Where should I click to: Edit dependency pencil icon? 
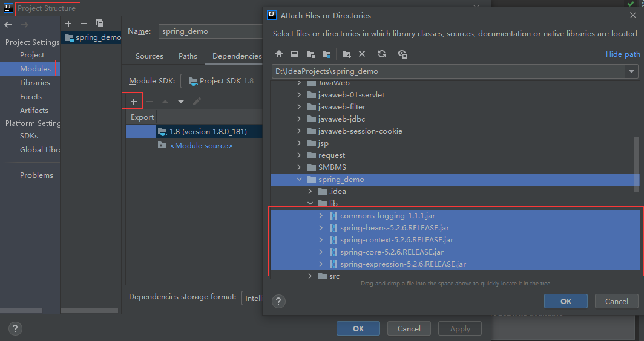197,102
